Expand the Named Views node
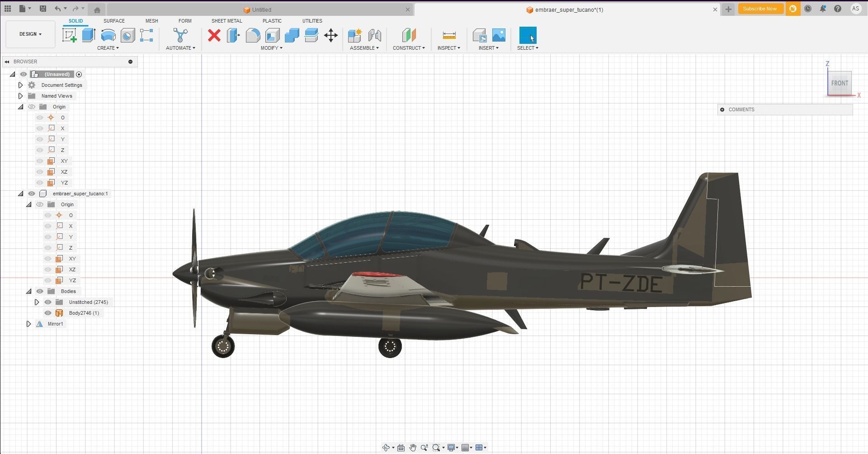Screen dimensions: 868x454 20,96
